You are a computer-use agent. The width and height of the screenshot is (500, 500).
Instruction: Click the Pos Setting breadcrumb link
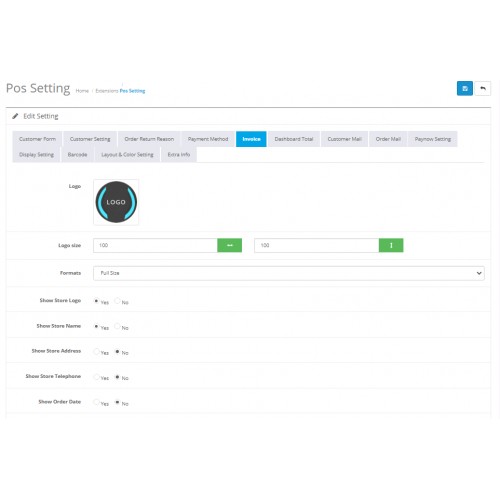pyautogui.click(x=132, y=91)
